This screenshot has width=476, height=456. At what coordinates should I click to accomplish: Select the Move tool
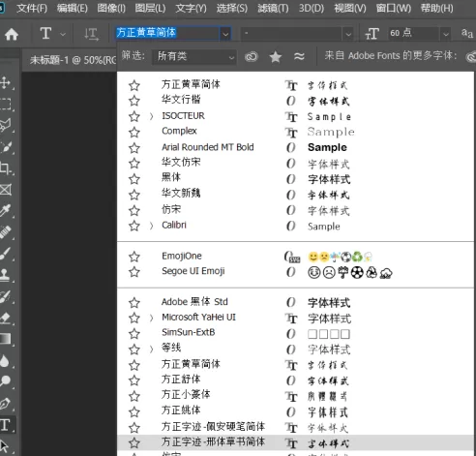coord(6,82)
